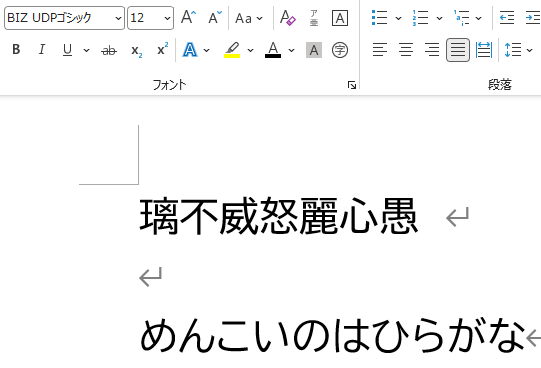Viewport: 541px width, 368px height.
Task: Expand font color options arrow
Action: pos(291,51)
